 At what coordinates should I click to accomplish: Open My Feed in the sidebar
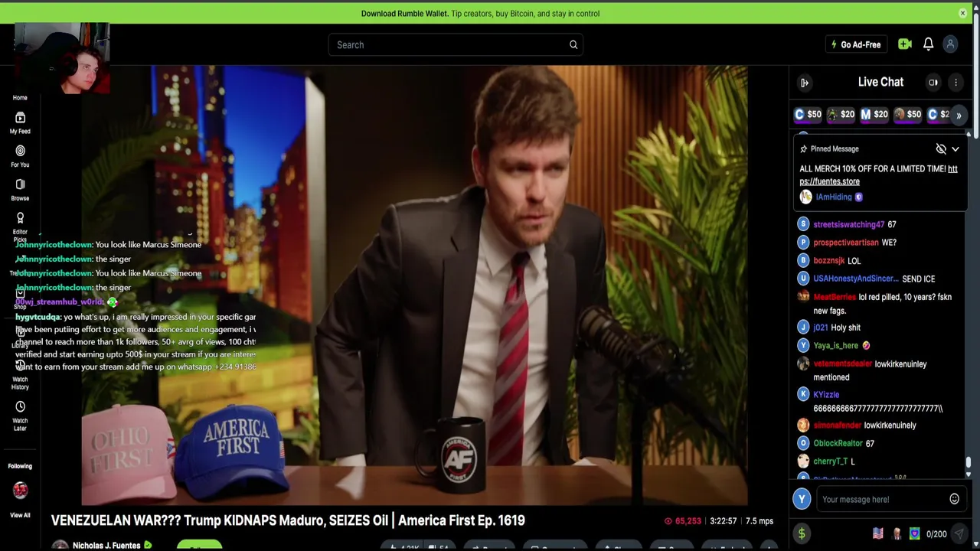click(x=20, y=122)
